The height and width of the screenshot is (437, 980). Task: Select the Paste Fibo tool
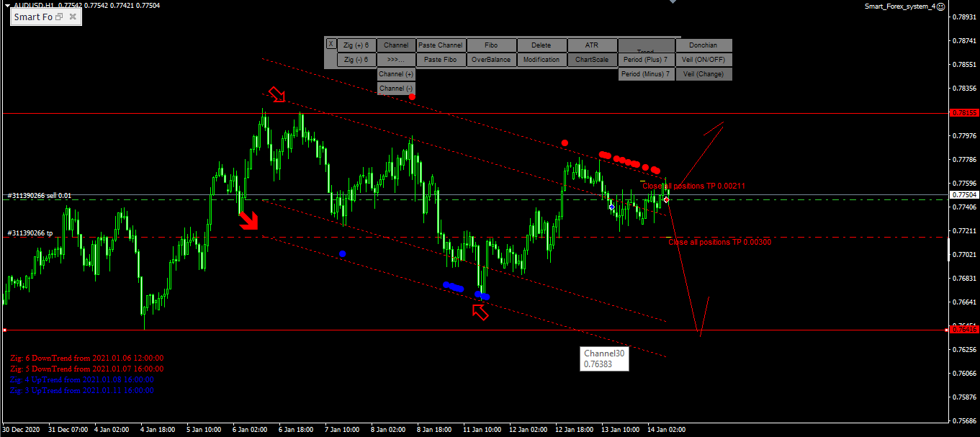tap(440, 59)
